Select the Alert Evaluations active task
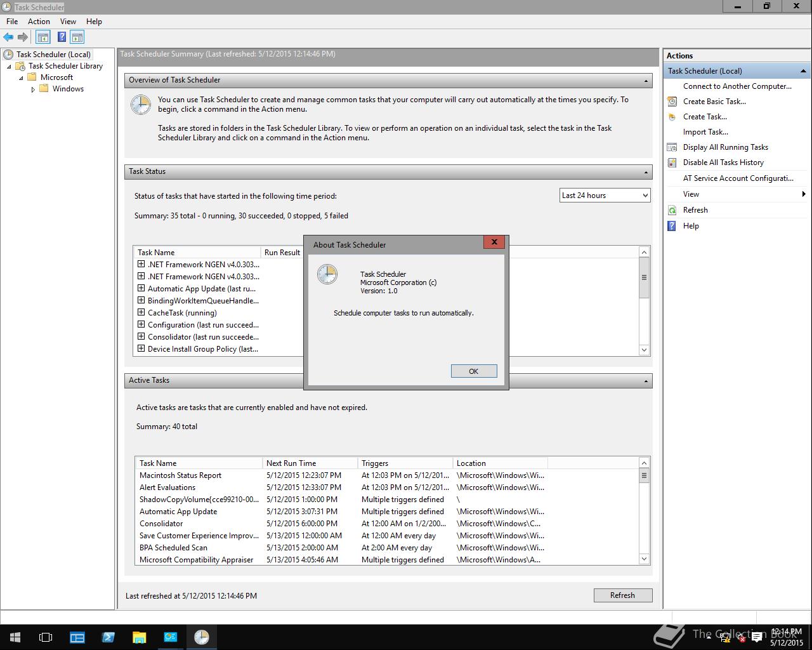Image resolution: width=812 pixels, height=650 pixels. [387, 487]
